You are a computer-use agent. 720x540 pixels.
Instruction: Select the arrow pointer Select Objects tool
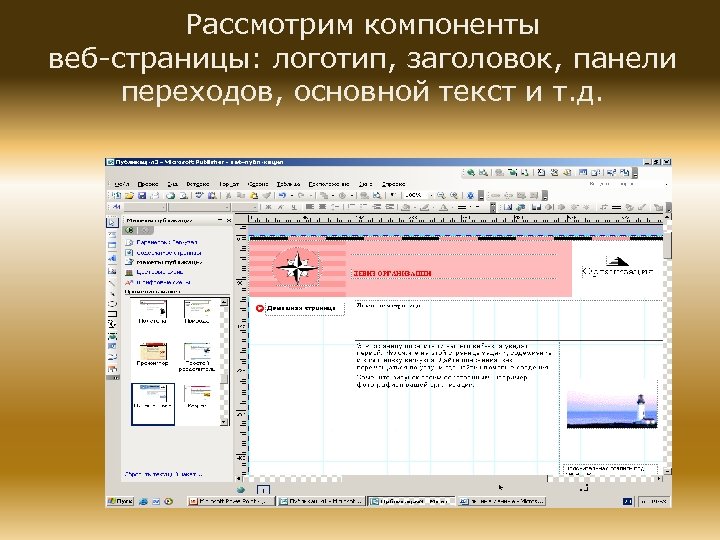pos(112,222)
